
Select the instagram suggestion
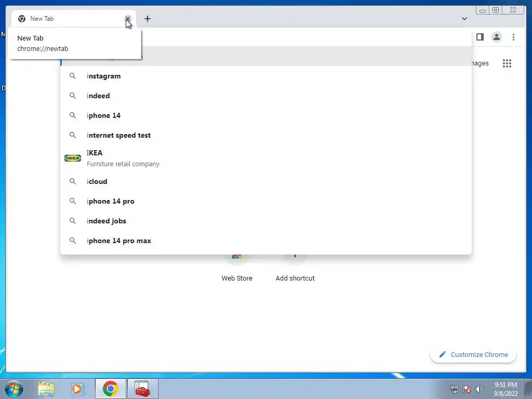pyautogui.click(x=265, y=76)
